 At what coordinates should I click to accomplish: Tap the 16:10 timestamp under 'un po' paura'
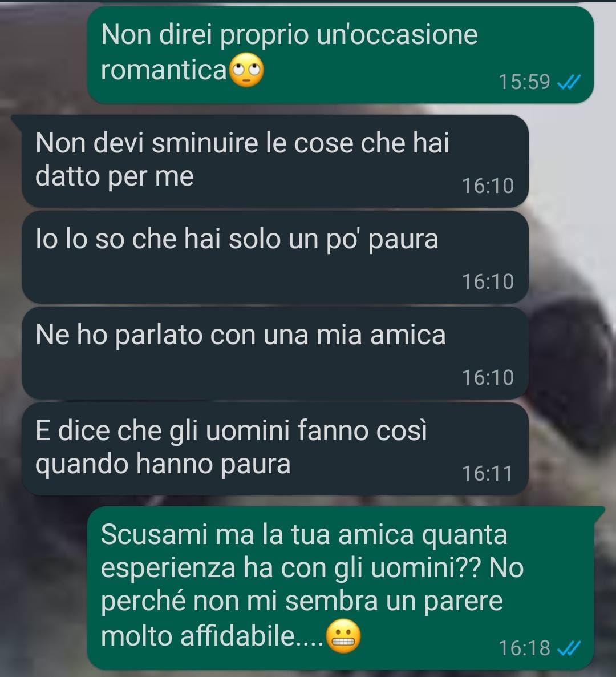(488, 282)
